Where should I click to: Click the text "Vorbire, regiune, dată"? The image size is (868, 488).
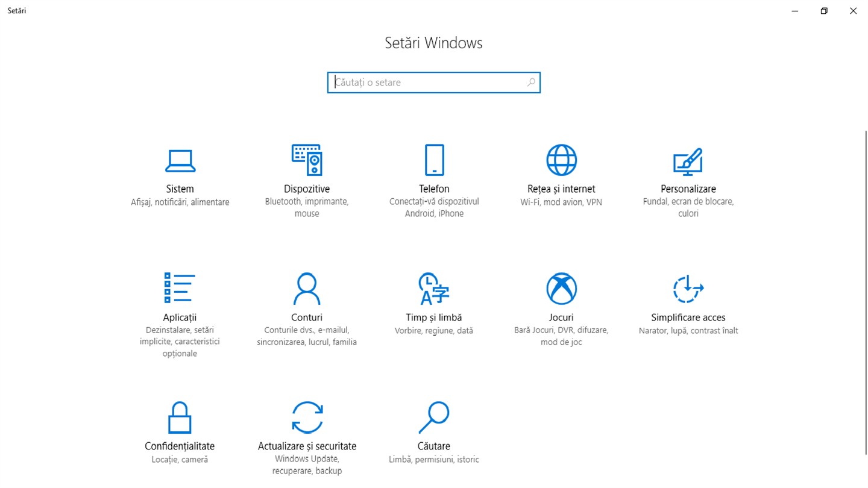point(434,331)
